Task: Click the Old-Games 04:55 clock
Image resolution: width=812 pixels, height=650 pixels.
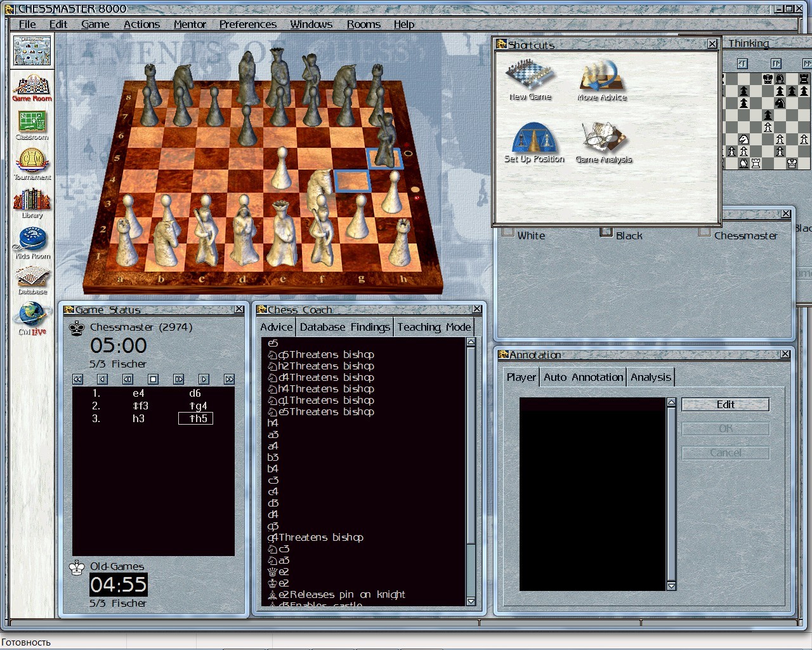Action: coord(118,585)
